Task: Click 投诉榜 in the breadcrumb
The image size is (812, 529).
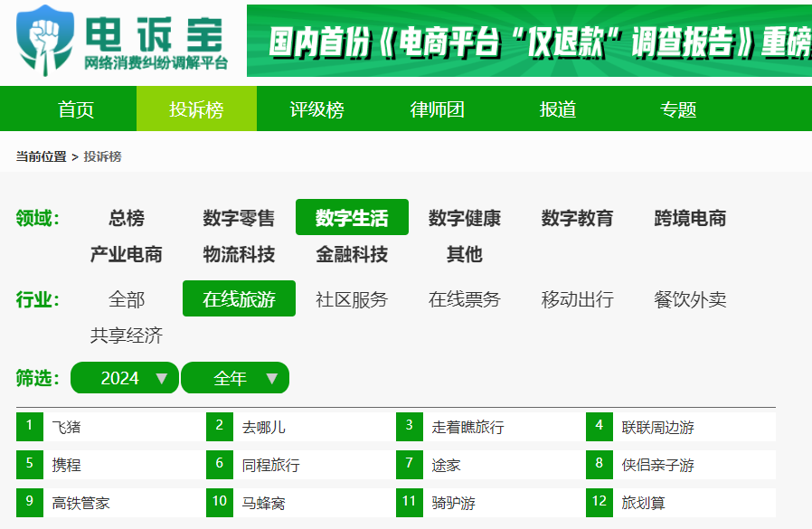Action: [102, 156]
